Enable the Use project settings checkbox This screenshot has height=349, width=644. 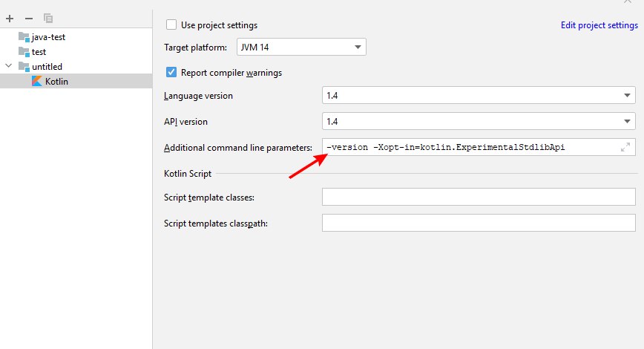coord(171,25)
